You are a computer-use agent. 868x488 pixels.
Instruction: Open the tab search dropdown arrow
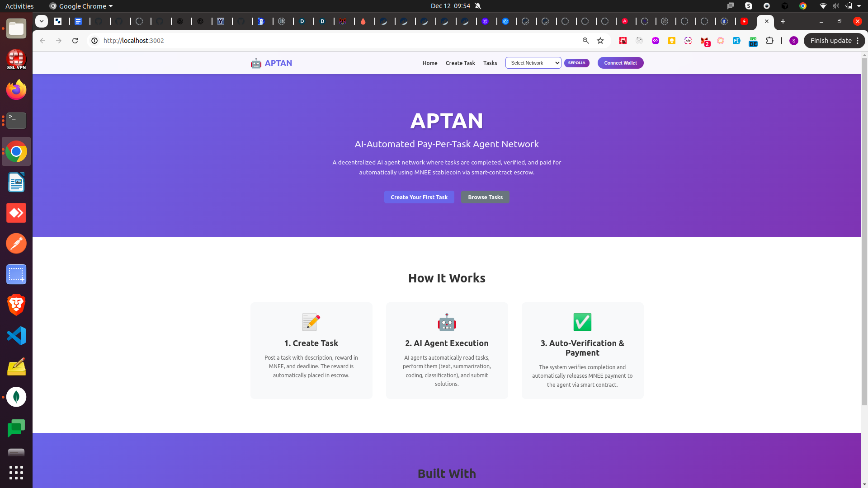42,21
